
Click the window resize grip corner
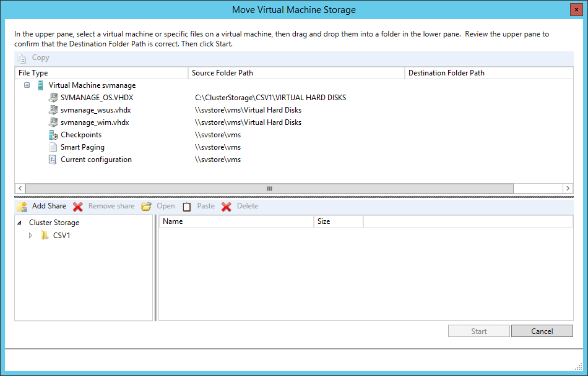pos(579,366)
